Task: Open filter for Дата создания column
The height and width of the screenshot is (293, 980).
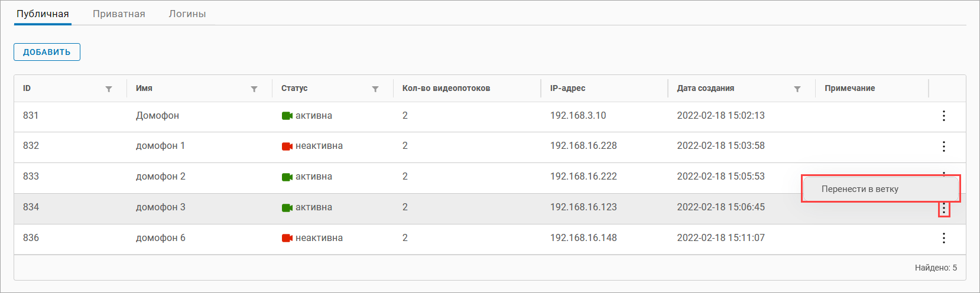Action: click(x=797, y=89)
